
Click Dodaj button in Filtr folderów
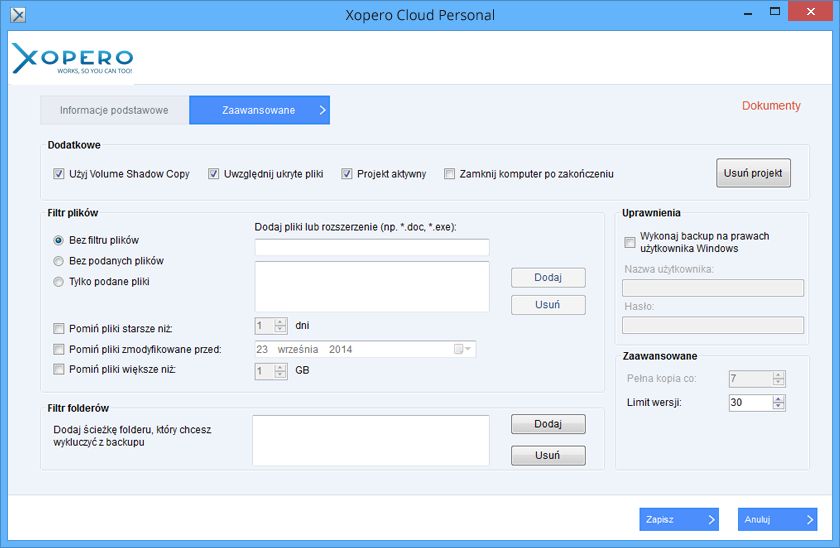pos(548,424)
